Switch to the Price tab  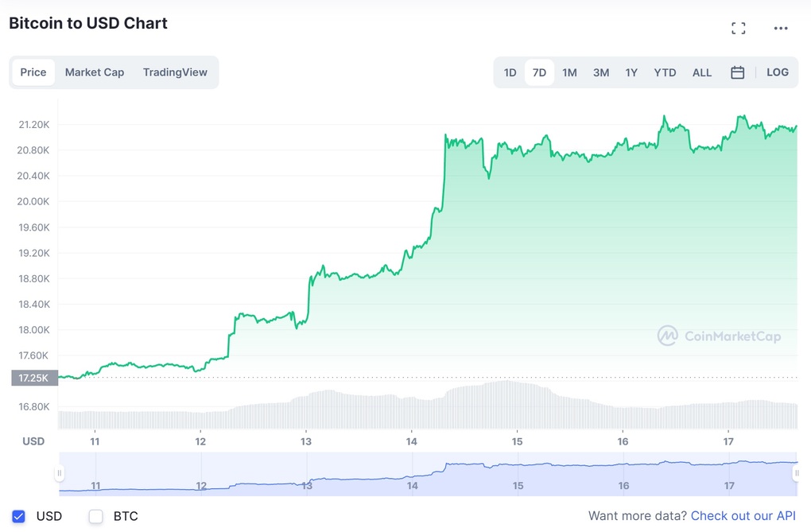33,72
